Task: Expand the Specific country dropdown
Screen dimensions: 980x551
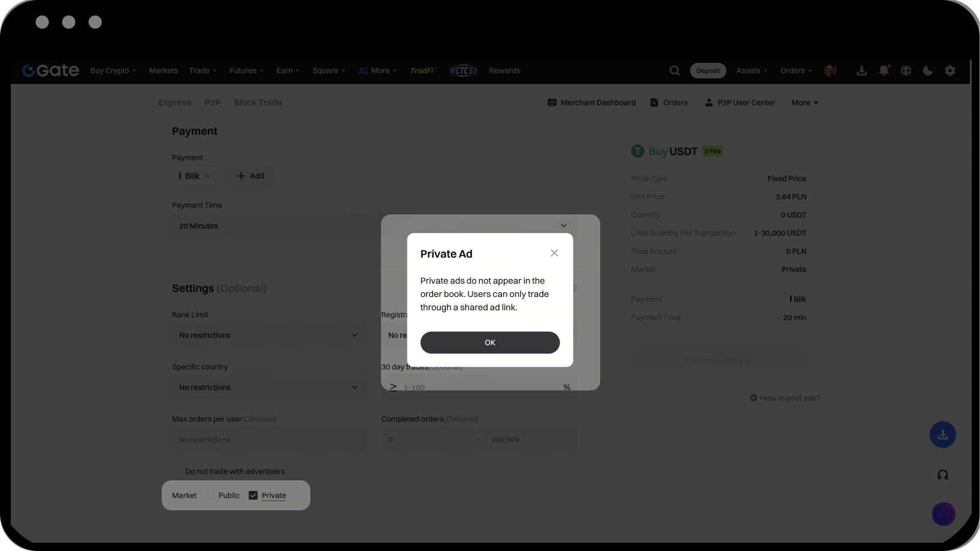Action: tap(270, 387)
